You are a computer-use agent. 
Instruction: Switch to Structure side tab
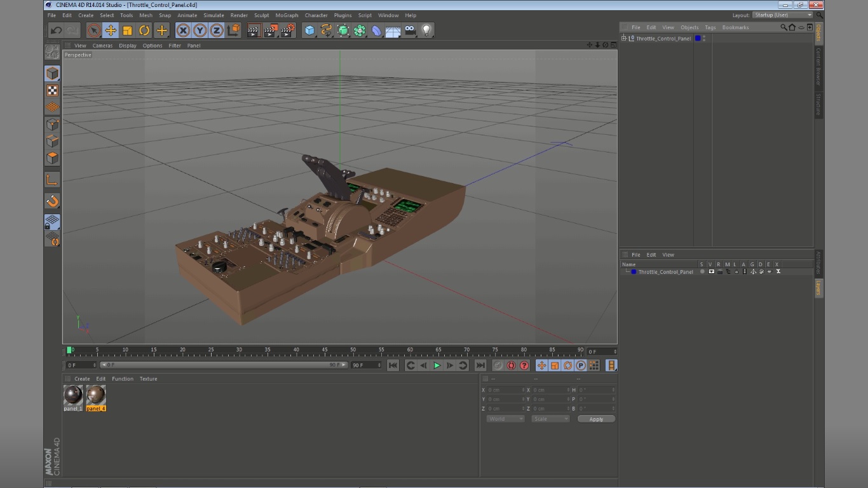click(818, 104)
